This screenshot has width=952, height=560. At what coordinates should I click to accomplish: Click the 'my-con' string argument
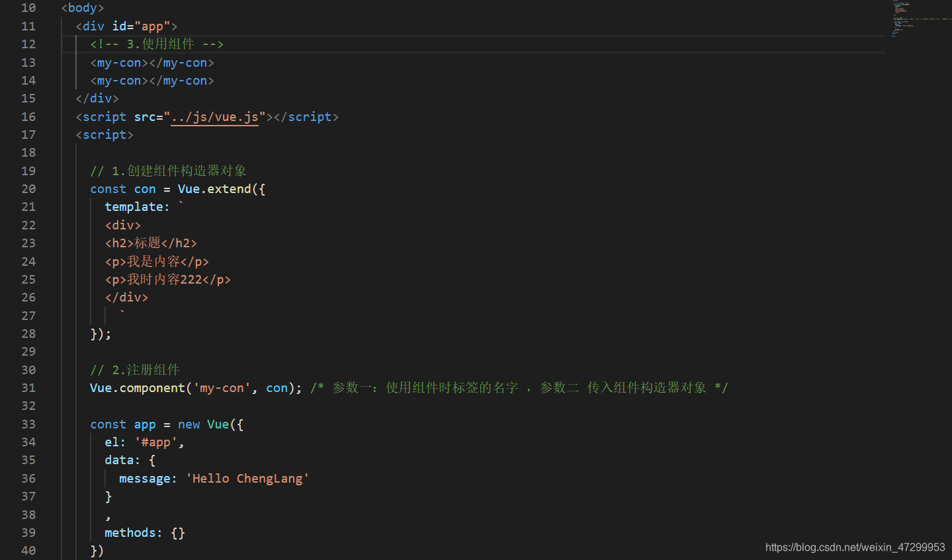coord(222,388)
